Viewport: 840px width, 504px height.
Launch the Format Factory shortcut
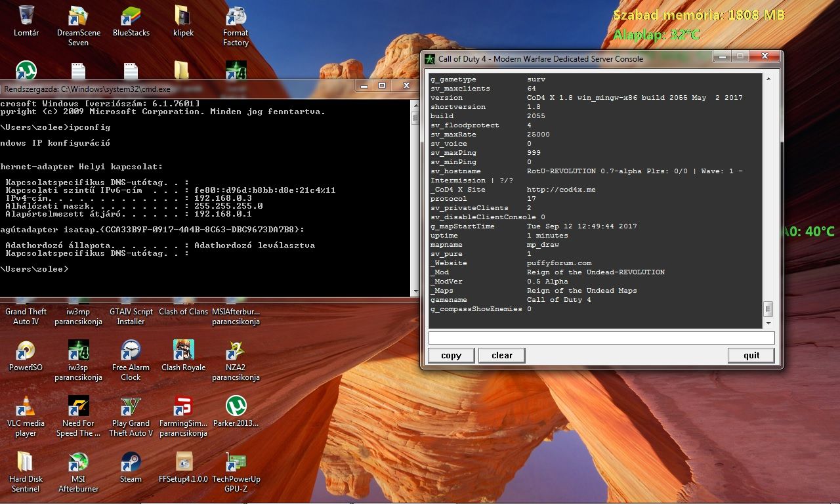coord(236,26)
